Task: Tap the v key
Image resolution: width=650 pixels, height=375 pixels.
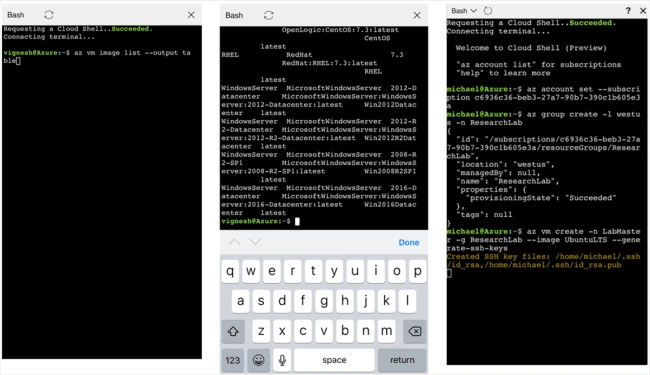Action: (324, 331)
